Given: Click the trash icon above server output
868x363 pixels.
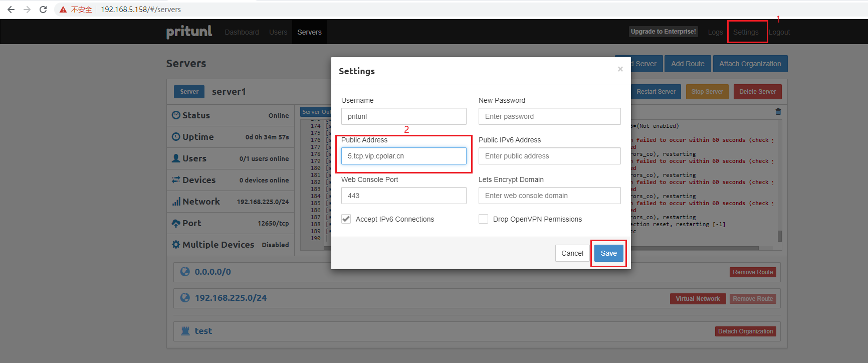Looking at the screenshot, I should point(778,112).
